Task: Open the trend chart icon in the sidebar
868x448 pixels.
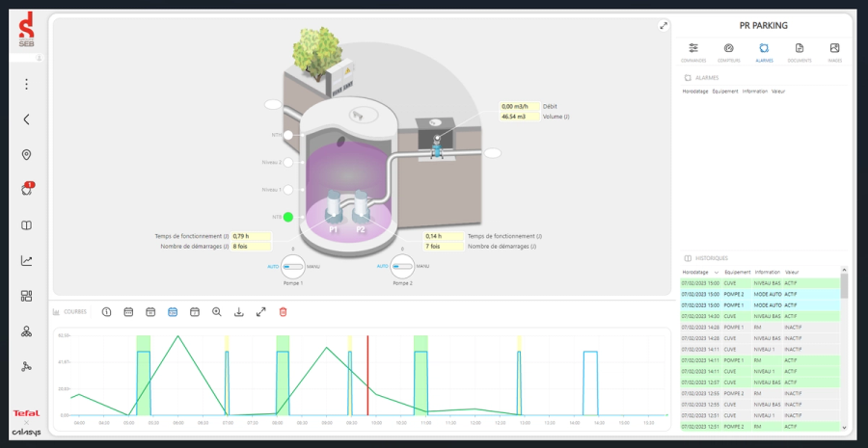Action: [x=26, y=260]
